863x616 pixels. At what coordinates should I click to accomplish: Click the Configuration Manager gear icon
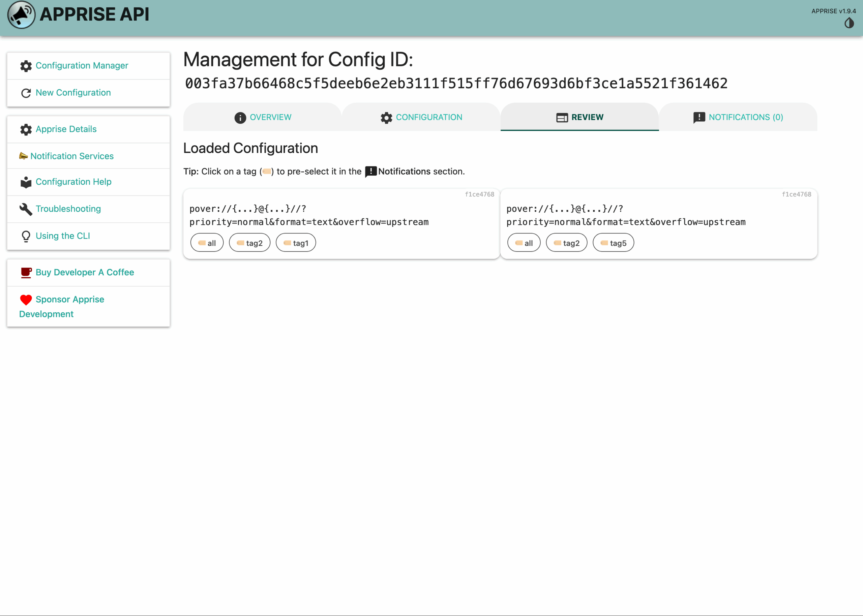tap(26, 66)
